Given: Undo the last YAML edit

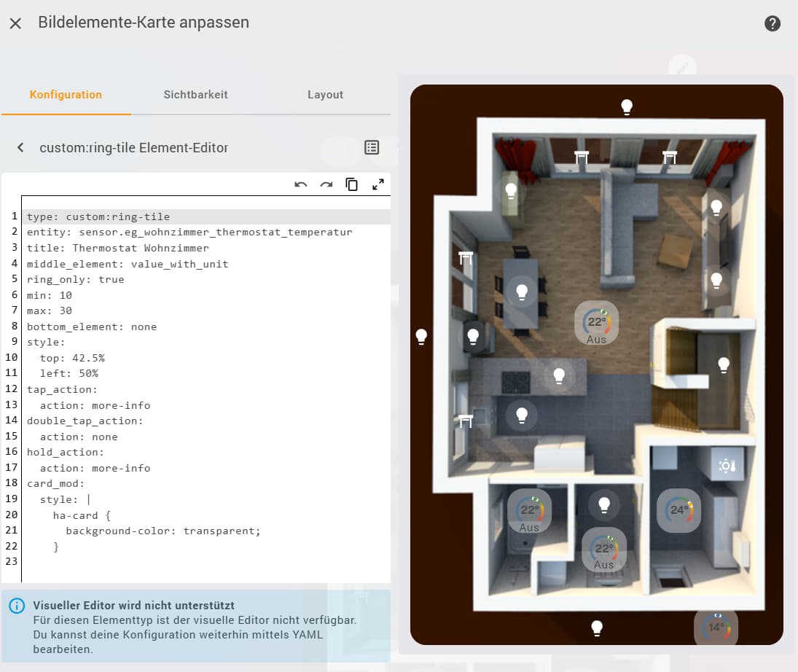Looking at the screenshot, I should tap(301, 184).
